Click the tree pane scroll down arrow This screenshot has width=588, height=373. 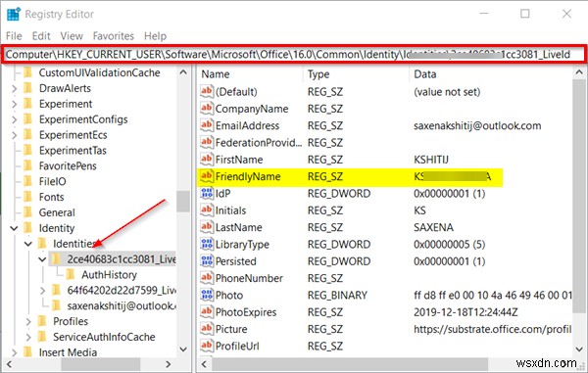183,350
